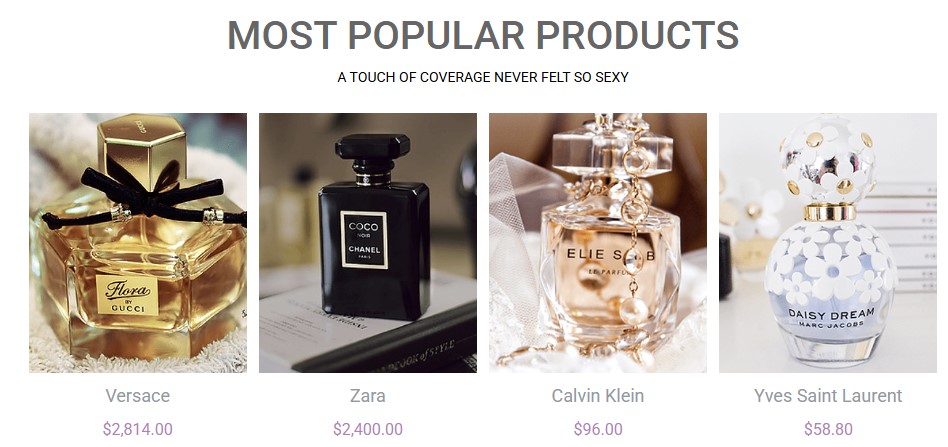Screen dimensions: 948x447
Task: Open the Yves Saint Laurent product link
Action: 828,396
